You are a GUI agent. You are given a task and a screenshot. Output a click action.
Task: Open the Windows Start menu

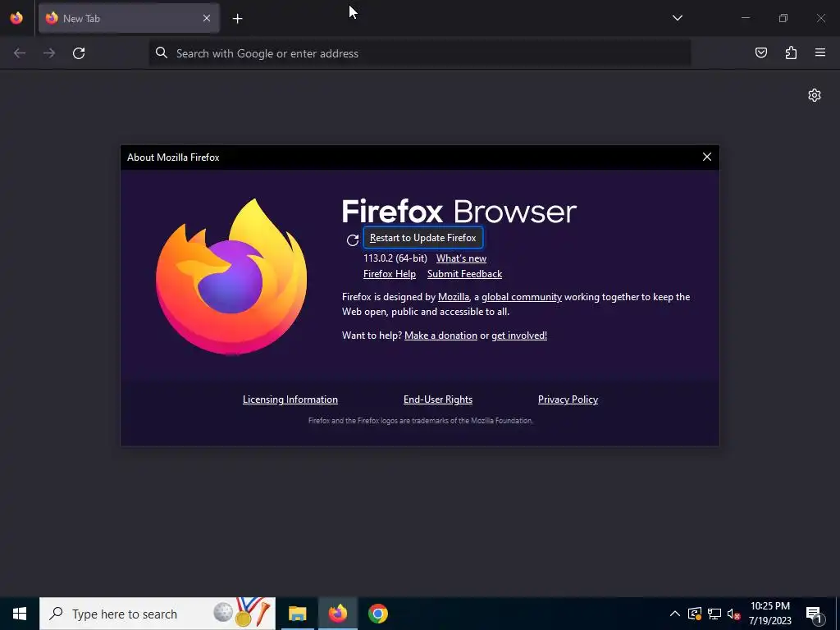(x=20, y=614)
